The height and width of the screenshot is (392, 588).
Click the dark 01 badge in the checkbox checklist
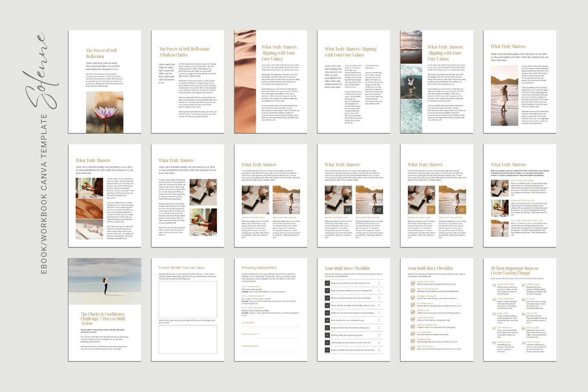(x=327, y=283)
